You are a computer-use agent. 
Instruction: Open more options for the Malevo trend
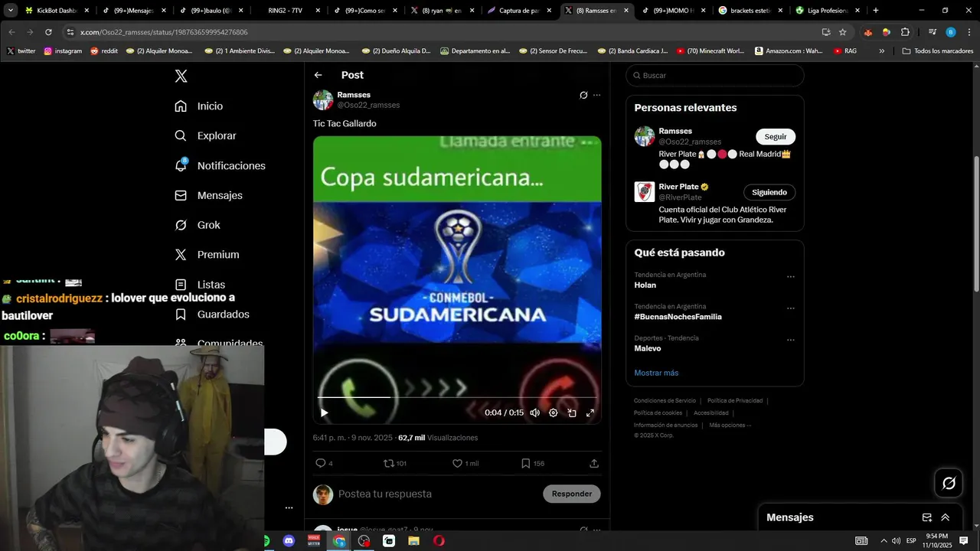791,341
